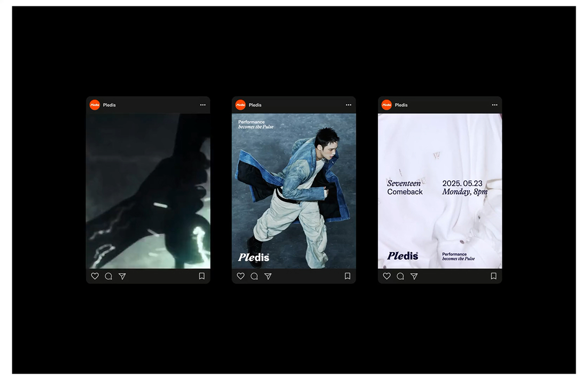Comment on the dark shadow-hand post

click(109, 276)
